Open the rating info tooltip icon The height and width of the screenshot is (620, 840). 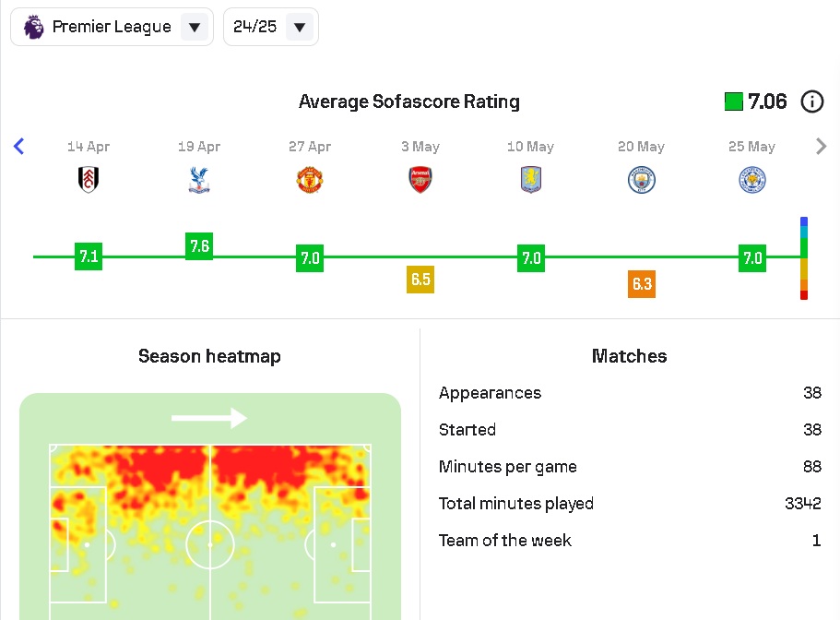click(x=812, y=101)
